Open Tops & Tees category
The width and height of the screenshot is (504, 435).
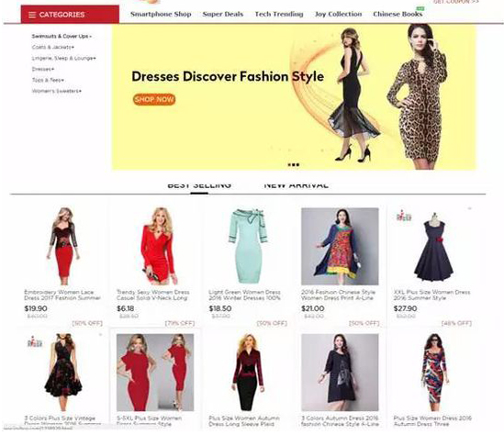pyautogui.click(x=48, y=80)
